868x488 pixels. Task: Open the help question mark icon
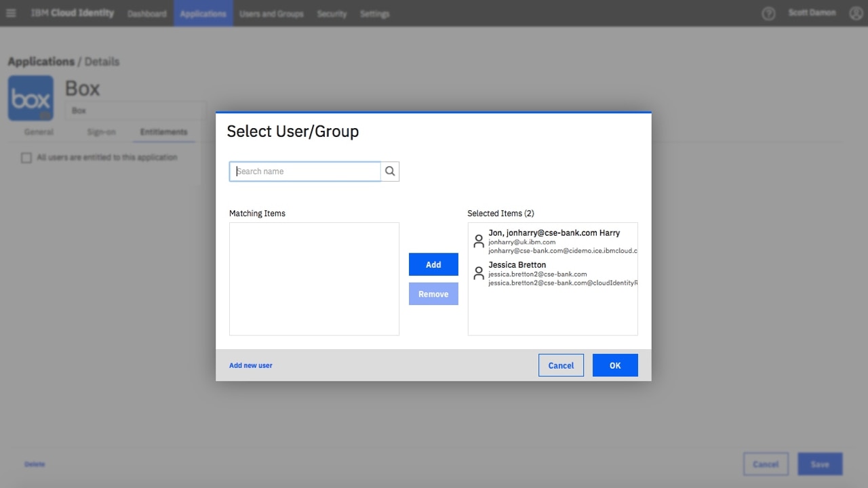coord(768,13)
